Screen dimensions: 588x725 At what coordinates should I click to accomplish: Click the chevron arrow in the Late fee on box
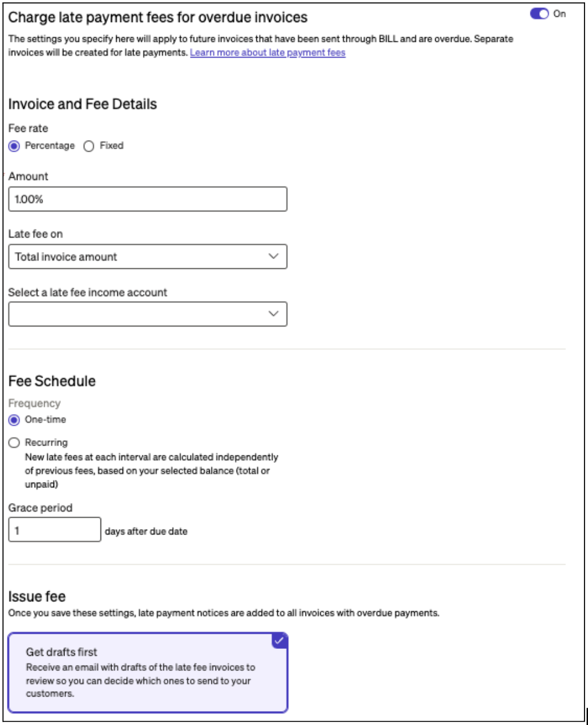tap(273, 256)
